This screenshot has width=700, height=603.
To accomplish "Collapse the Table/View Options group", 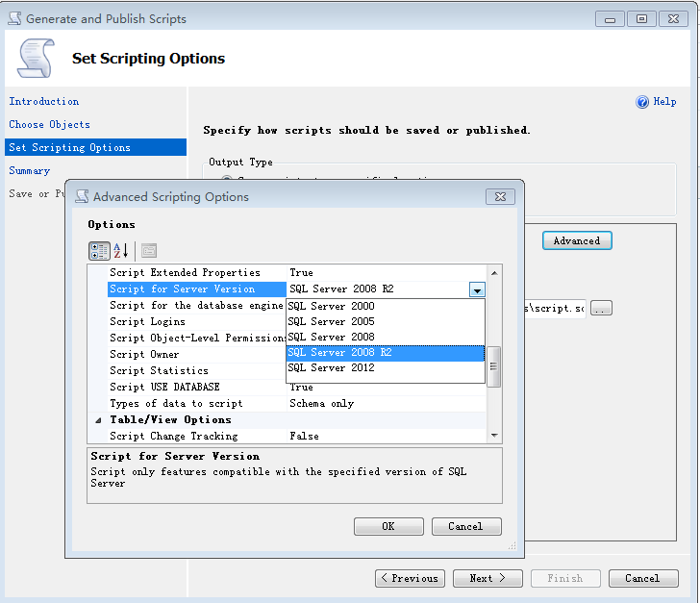I will tap(98, 420).
